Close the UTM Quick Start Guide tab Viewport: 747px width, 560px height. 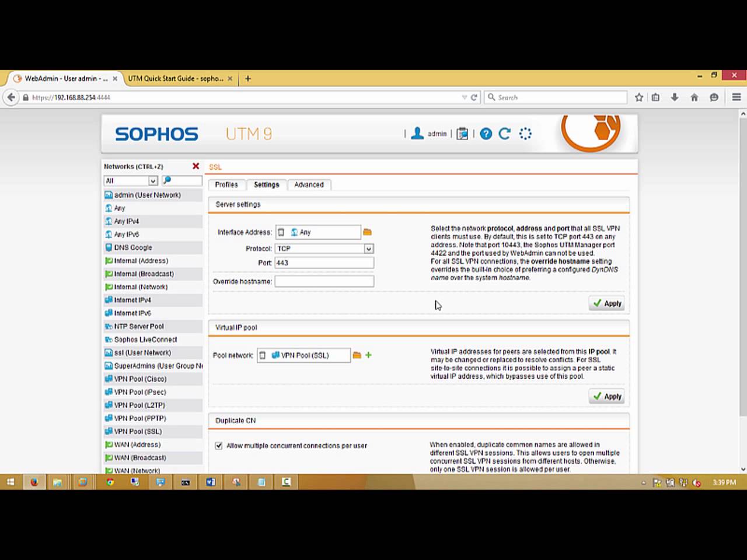click(230, 78)
